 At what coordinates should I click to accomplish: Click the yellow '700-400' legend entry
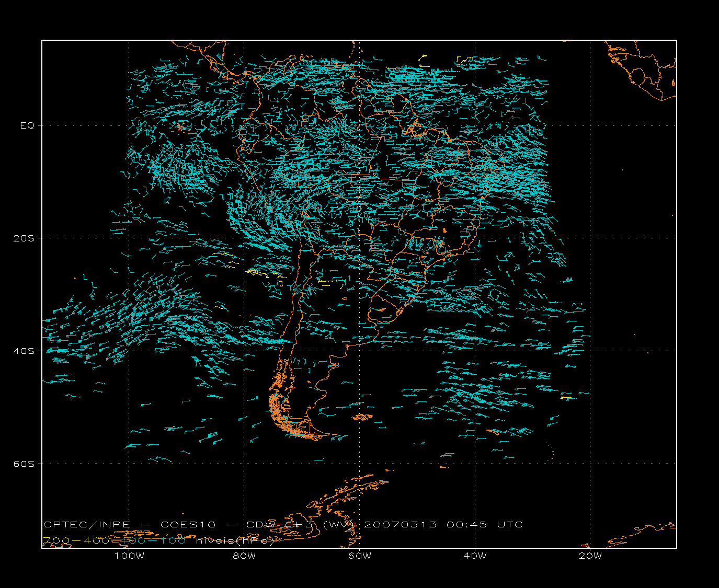pyautogui.click(x=76, y=541)
